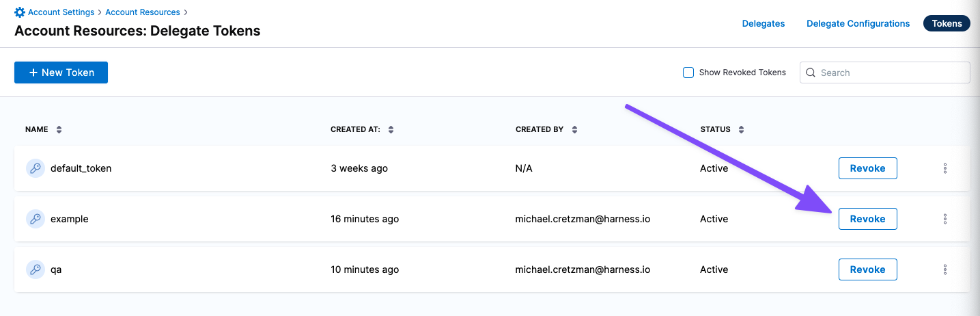Open the Delegate Configurations tab
This screenshot has width=980, height=316.
[x=858, y=23]
